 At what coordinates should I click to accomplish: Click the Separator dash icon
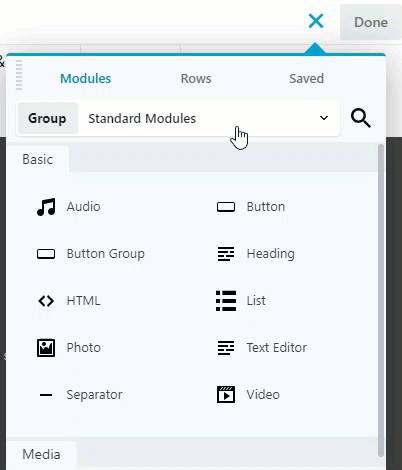click(46, 395)
